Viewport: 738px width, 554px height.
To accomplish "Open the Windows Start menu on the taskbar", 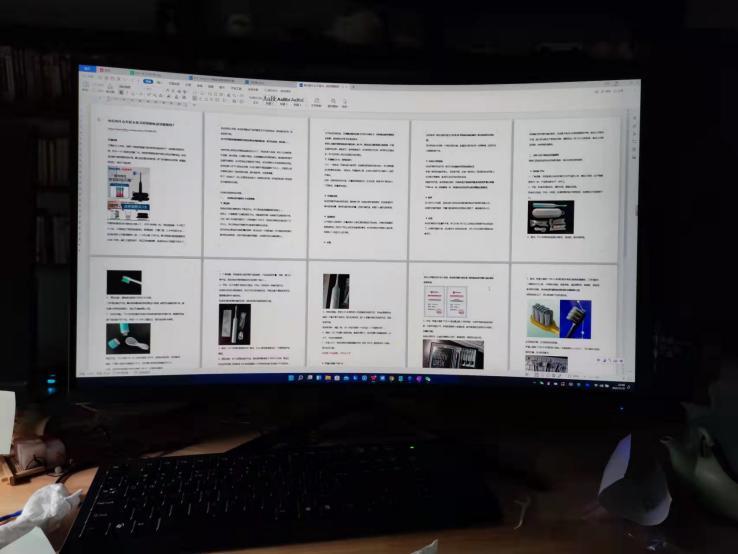I will pos(291,378).
